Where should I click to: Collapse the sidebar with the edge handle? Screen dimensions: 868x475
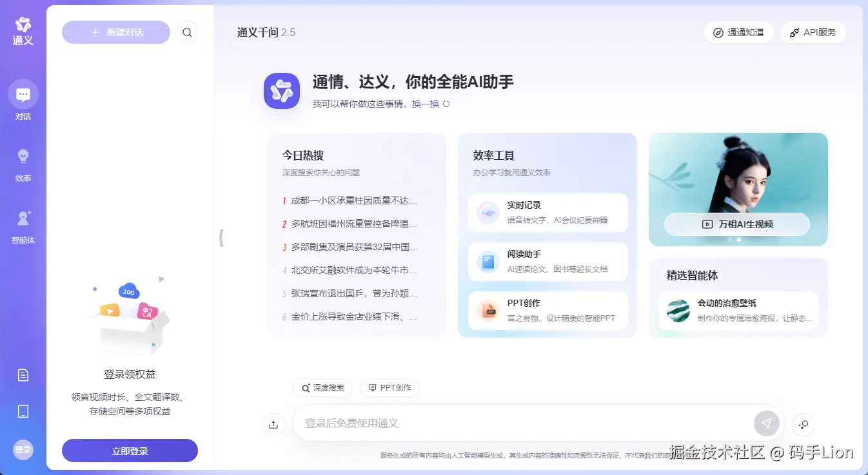click(221, 238)
